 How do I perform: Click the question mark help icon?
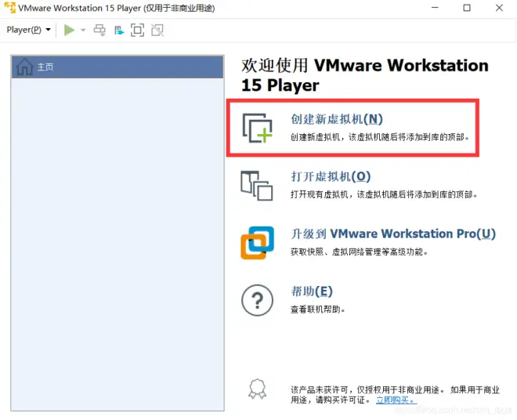tap(258, 301)
